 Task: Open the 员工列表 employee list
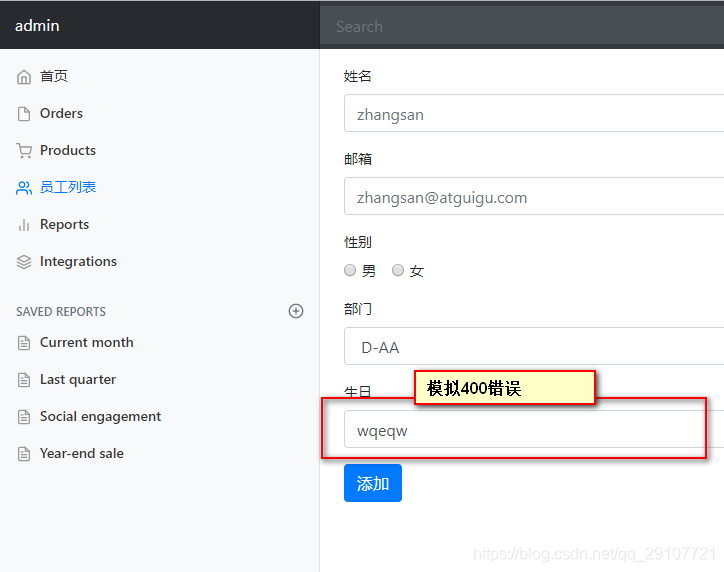(68, 187)
